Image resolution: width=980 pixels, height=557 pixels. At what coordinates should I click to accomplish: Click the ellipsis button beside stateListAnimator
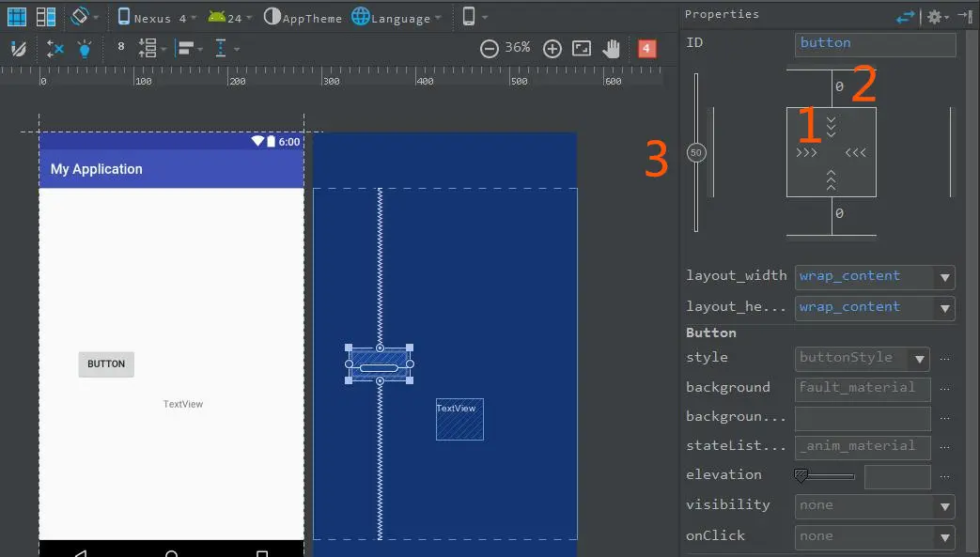[945, 447]
